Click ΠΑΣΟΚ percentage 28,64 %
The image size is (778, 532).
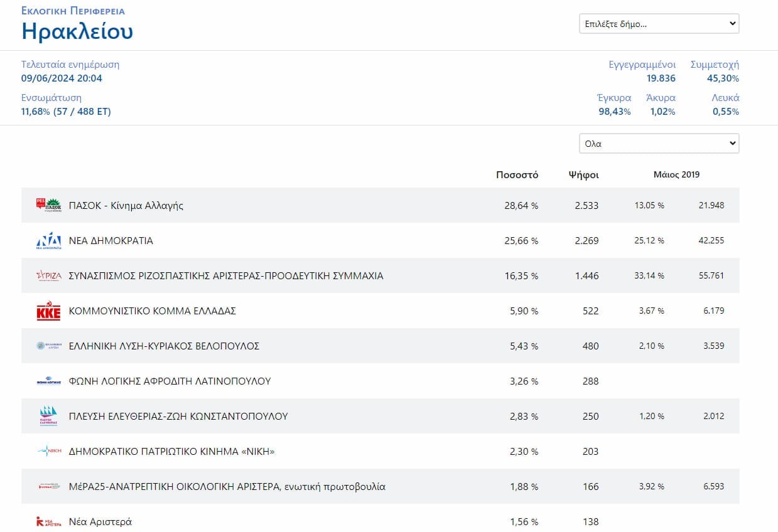521,205
